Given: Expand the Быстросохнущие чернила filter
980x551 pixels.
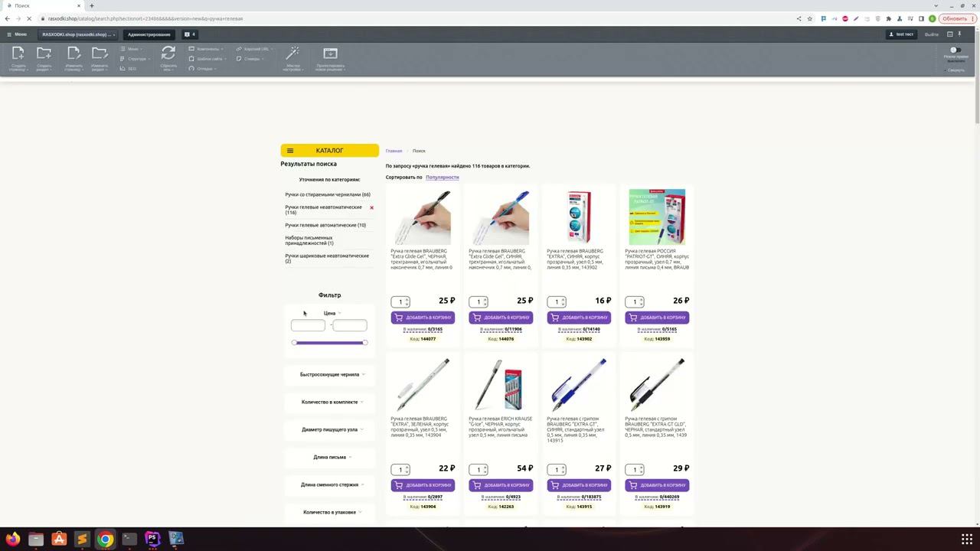Looking at the screenshot, I should point(332,374).
